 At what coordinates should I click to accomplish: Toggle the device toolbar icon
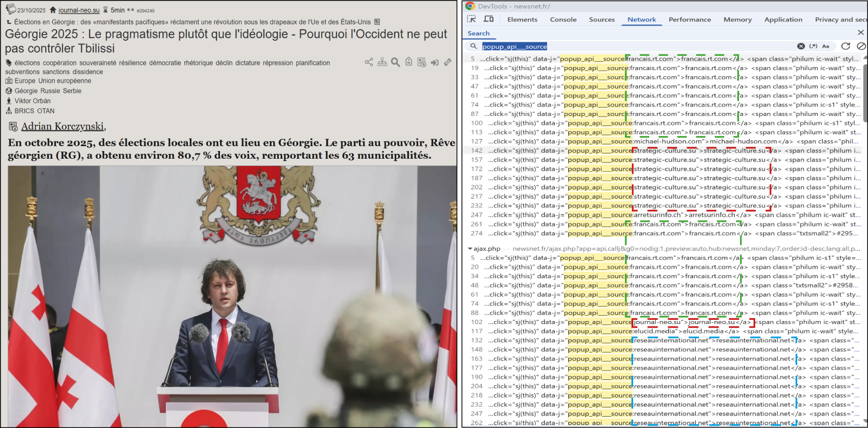tap(488, 20)
